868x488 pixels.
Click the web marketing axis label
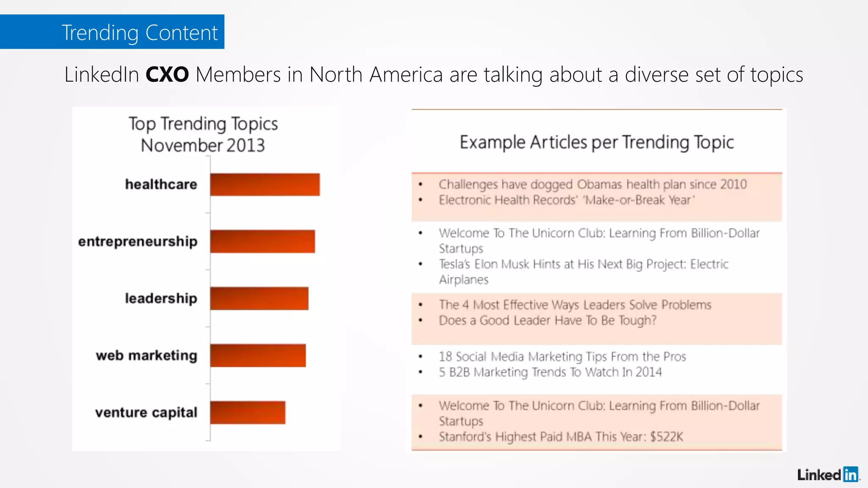[x=147, y=355]
